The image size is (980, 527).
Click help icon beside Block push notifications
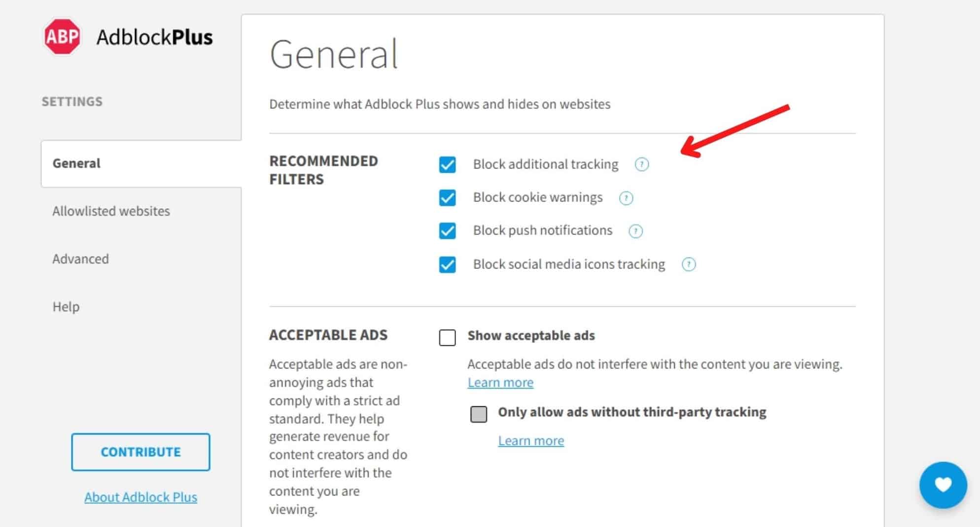click(x=635, y=231)
